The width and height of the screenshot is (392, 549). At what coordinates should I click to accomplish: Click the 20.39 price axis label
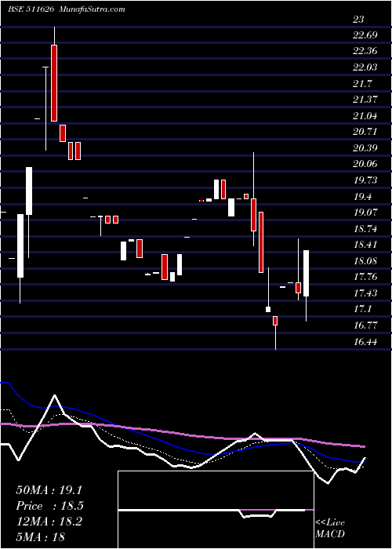pos(365,147)
